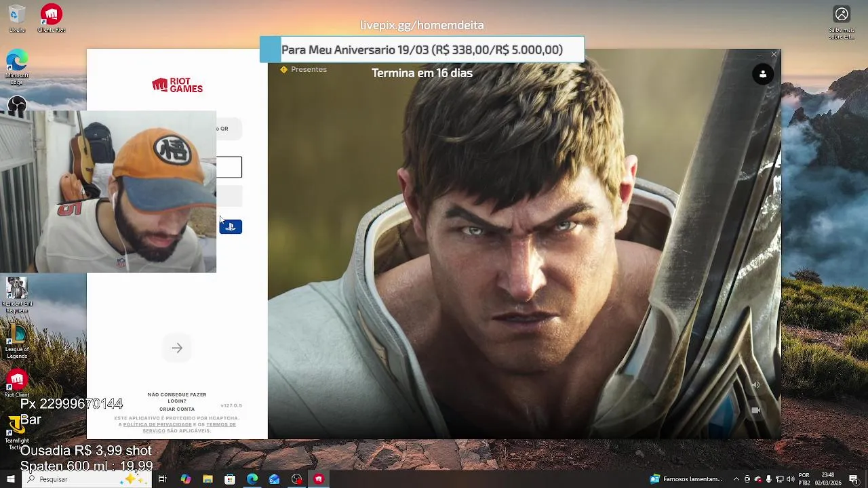Click the Meet Now tray icon
Viewport: 868px width, 488px height.
coord(747,479)
